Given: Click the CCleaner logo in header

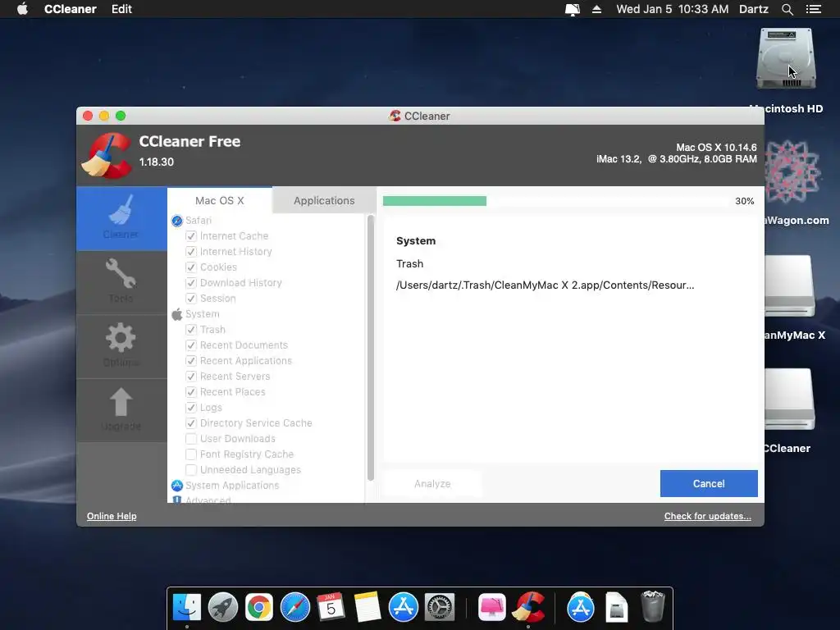Looking at the screenshot, I should click(107, 155).
